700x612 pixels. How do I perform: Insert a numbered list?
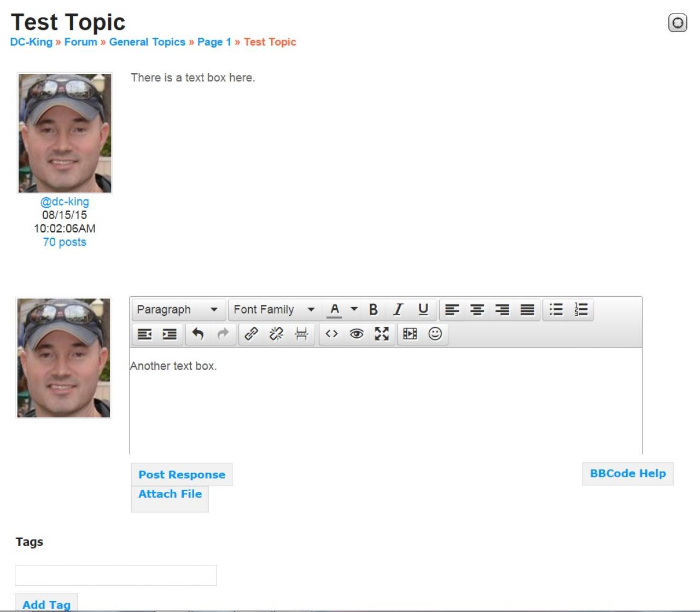coord(581,310)
